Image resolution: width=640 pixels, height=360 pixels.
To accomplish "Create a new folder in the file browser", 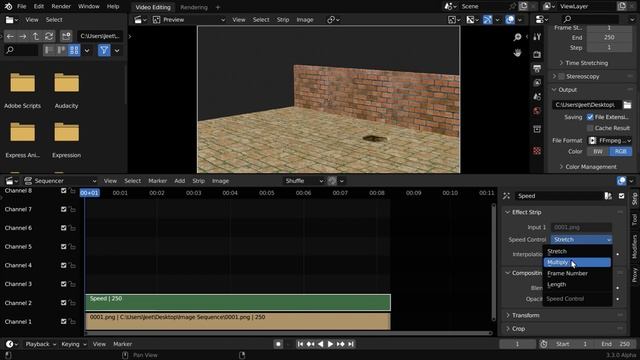I will click(x=66, y=36).
